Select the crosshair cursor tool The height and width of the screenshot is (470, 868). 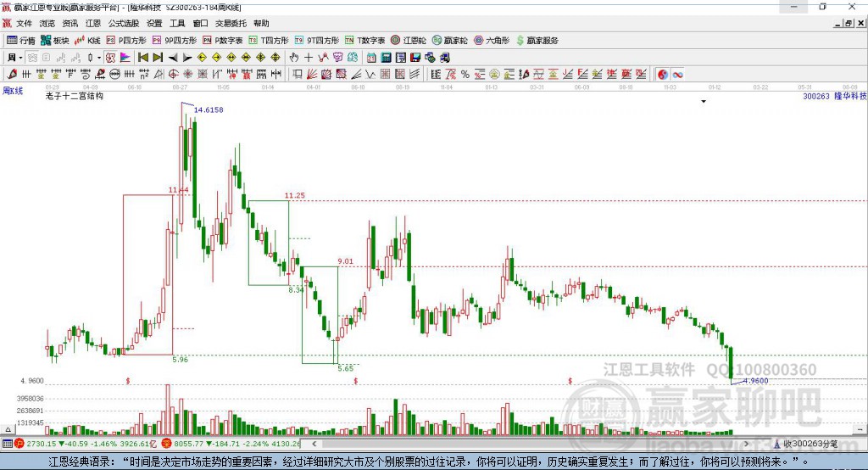pos(309,58)
